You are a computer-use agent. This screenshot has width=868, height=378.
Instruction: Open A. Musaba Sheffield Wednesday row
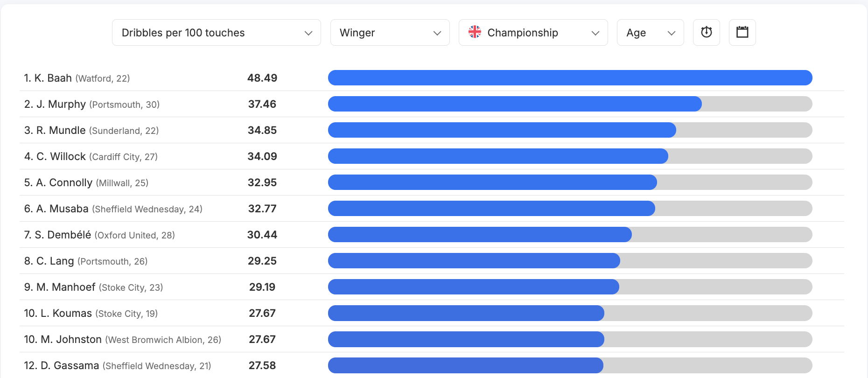[x=434, y=209]
